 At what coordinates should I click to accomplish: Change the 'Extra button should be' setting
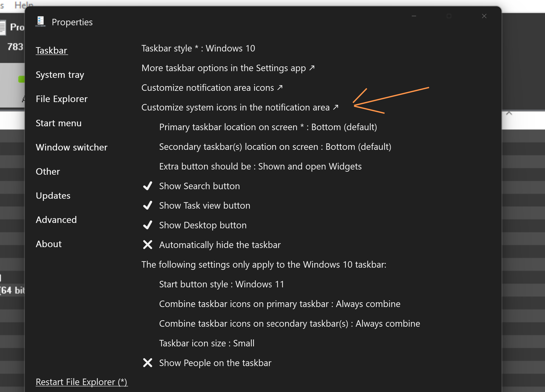coord(260,166)
